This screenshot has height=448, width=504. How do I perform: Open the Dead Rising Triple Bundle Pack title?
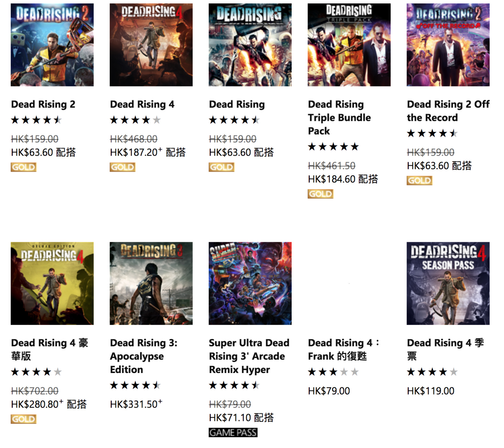[x=339, y=117]
